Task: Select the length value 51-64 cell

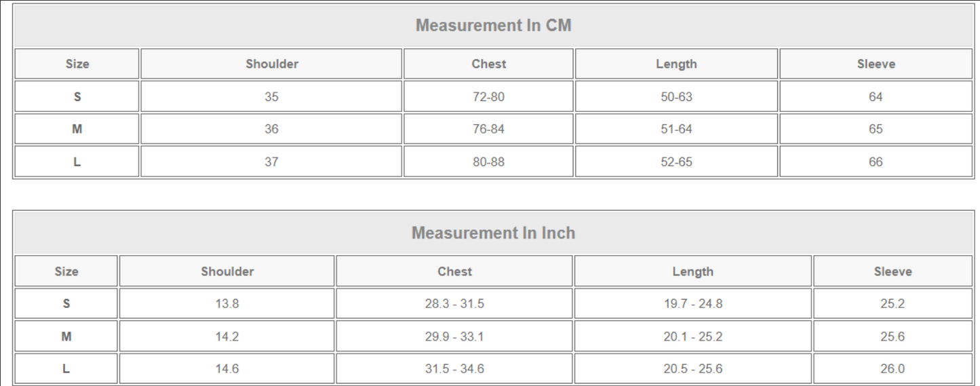Action: coord(676,129)
